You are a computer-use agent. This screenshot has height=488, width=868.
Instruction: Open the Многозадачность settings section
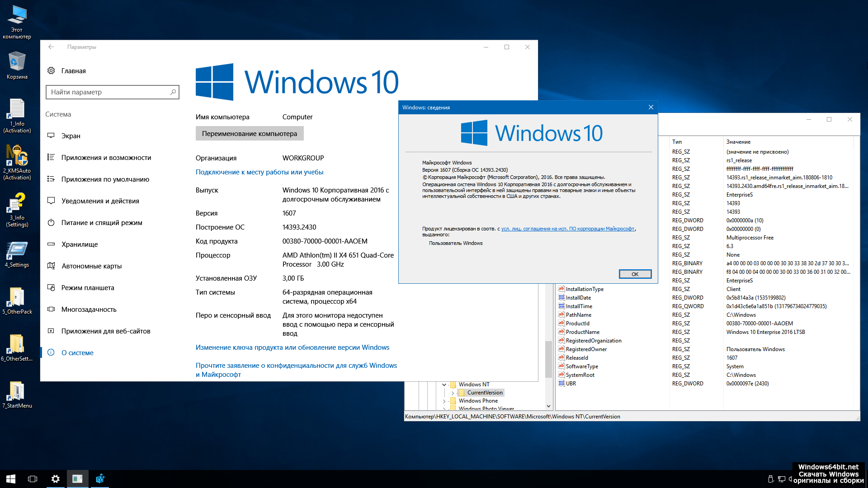pyautogui.click(x=89, y=309)
